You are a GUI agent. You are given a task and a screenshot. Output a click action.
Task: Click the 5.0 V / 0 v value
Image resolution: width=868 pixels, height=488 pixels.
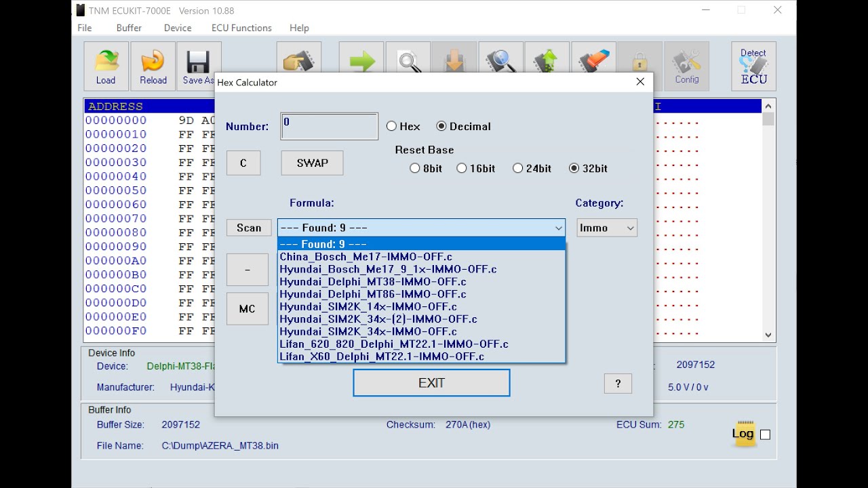688,387
